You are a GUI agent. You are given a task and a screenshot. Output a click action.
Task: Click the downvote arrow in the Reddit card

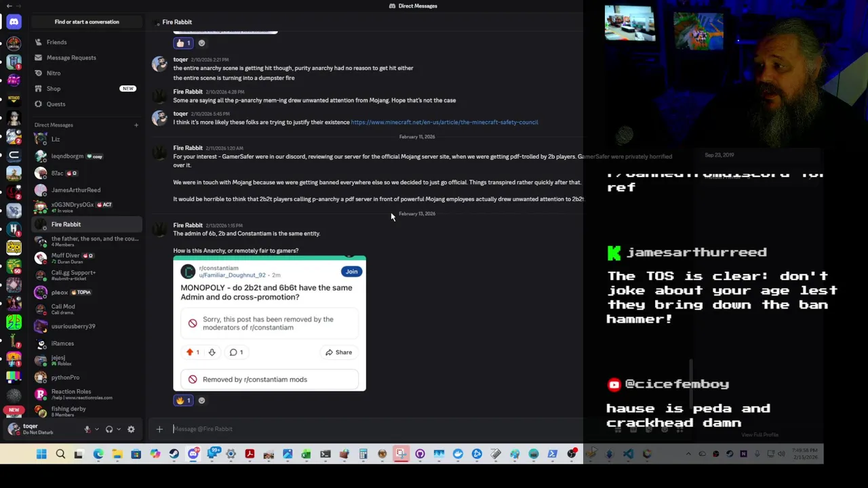pyautogui.click(x=212, y=352)
